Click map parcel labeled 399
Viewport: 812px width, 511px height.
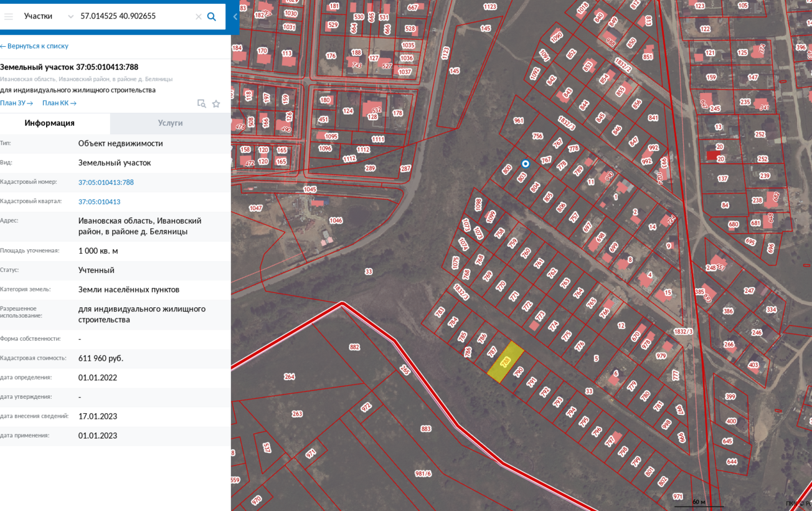pos(730,397)
